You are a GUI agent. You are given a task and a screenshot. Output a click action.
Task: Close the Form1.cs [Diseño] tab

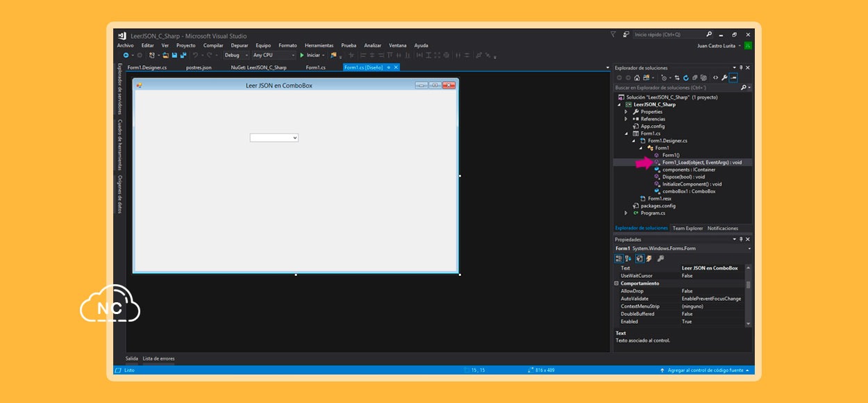[396, 67]
